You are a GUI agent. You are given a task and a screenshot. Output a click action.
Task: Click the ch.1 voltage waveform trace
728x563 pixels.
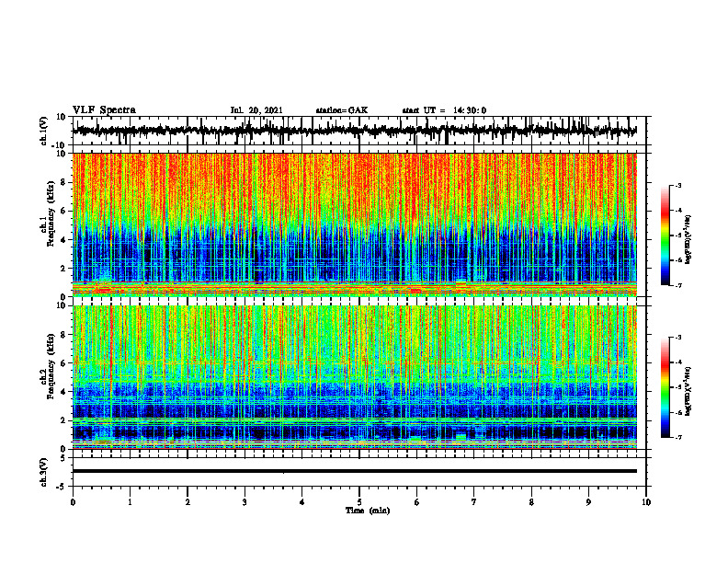coord(354,131)
